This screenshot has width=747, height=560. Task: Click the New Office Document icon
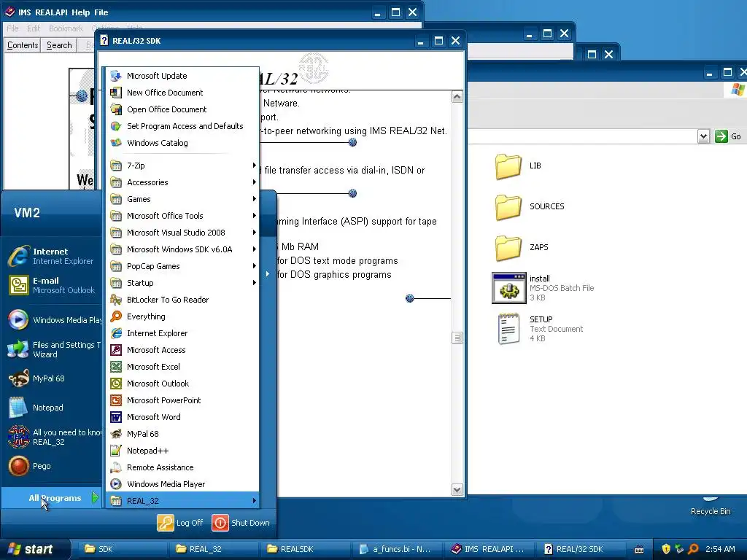pyautogui.click(x=116, y=93)
